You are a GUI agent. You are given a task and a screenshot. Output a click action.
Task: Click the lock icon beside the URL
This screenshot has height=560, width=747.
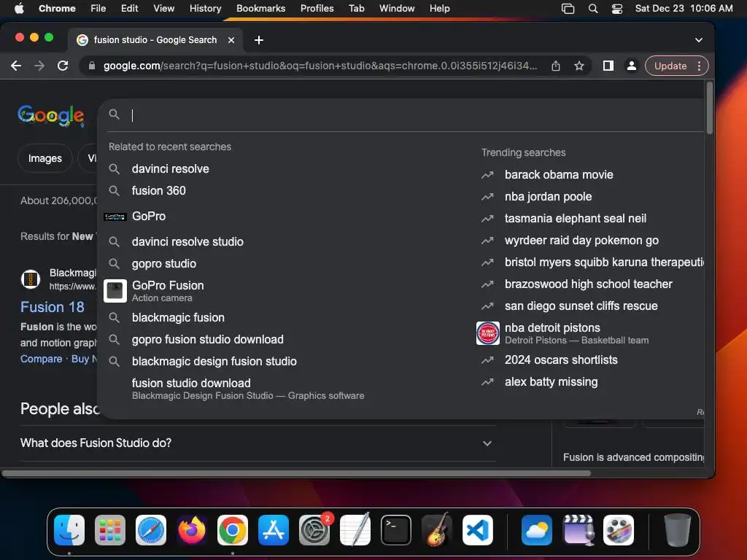pos(92,66)
